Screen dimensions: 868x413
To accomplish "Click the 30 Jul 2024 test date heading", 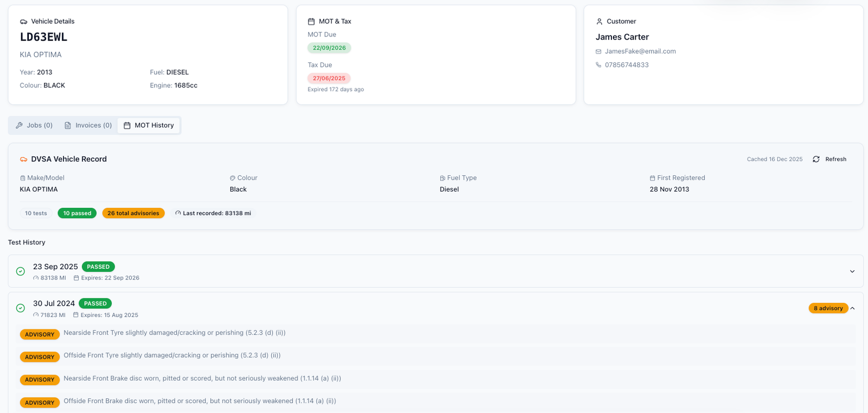I will [54, 303].
